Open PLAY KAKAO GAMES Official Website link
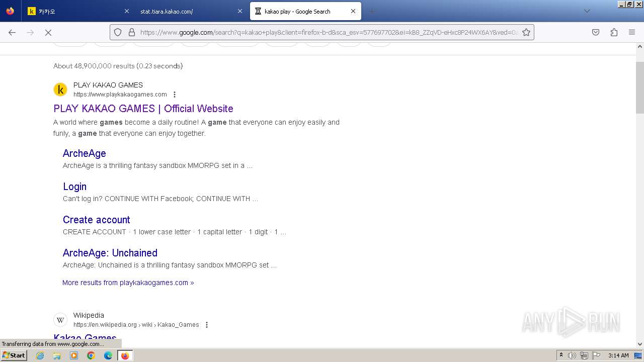644x362 pixels. 143,109
